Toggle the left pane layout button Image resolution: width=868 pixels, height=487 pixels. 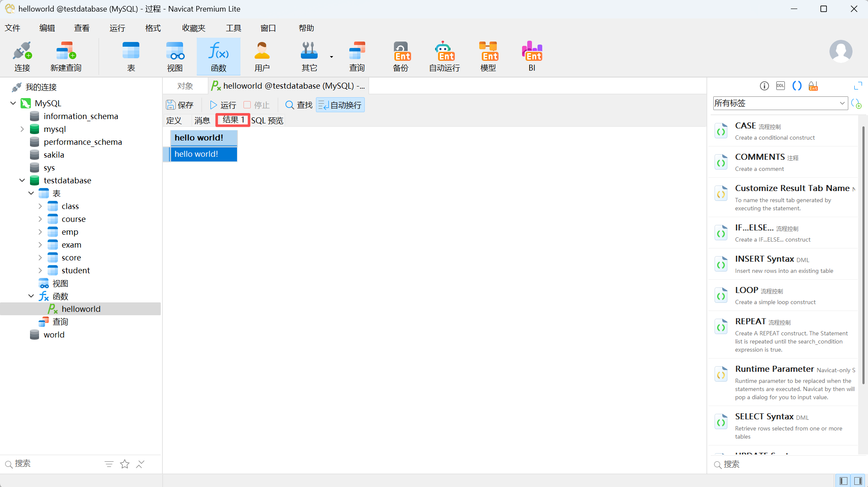843,481
